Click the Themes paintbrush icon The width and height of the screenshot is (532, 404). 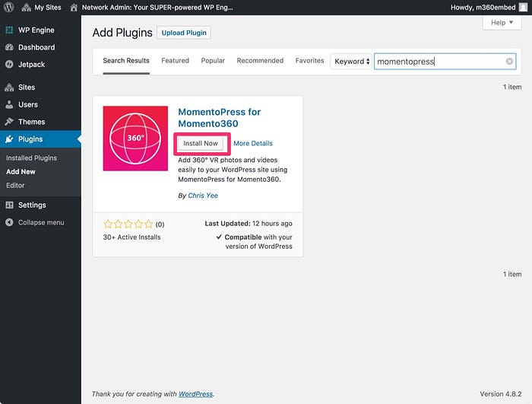[9, 122]
